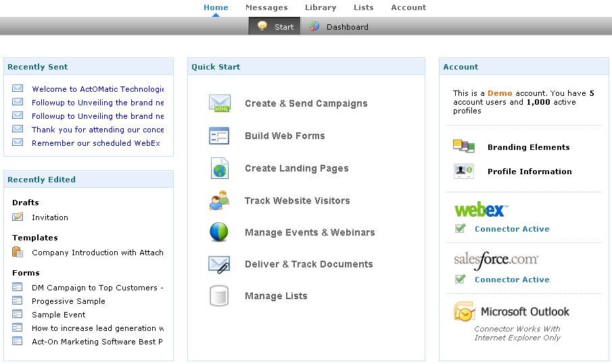Viewport: 612px width, 364px height.
Task: Click form icon beside How to increase lead
Action: (x=18, y=328)
